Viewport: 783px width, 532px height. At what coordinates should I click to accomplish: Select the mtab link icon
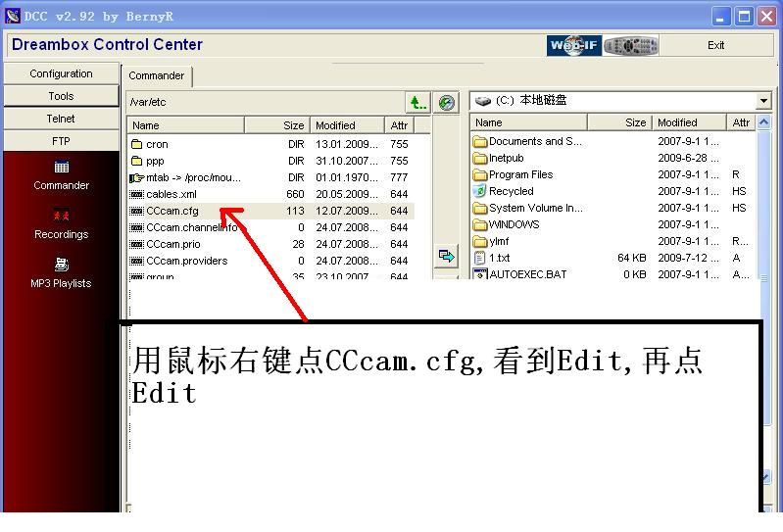136,177
